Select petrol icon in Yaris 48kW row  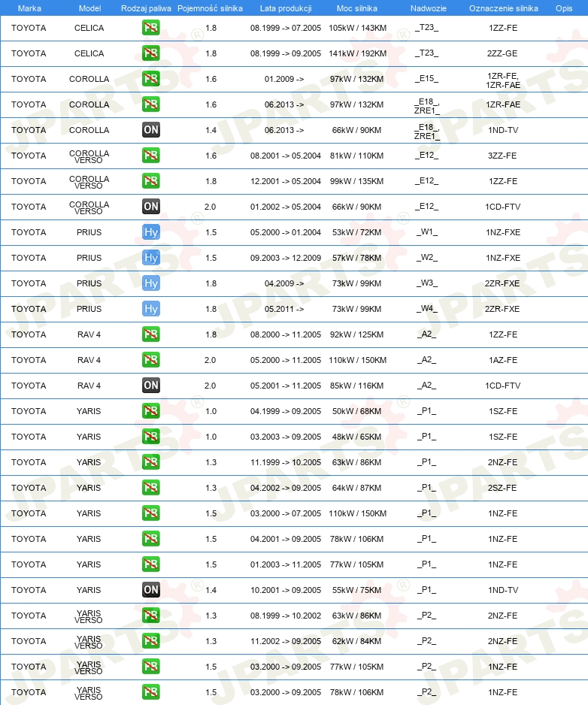pos(150,437)
